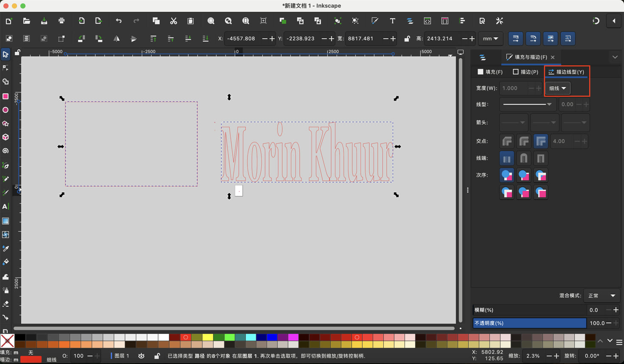Screen dimensions: 624x364
Task: Click the 图层 1 layer indicator in status bar
Action: 122,356
